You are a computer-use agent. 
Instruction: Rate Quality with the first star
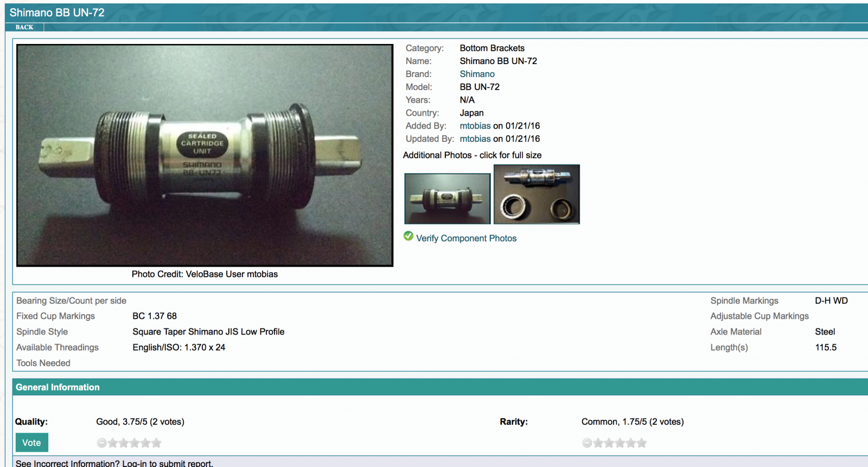click(x=113, y=443)
